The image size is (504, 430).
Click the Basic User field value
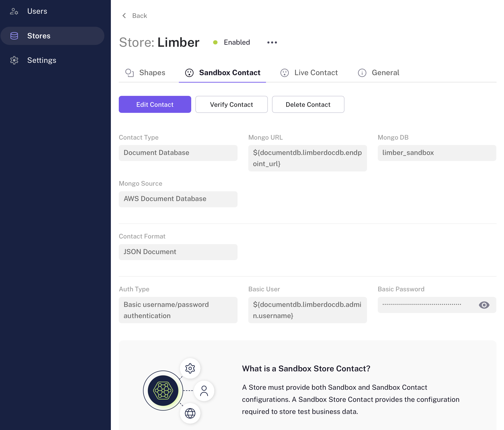[x=307, y=310]
